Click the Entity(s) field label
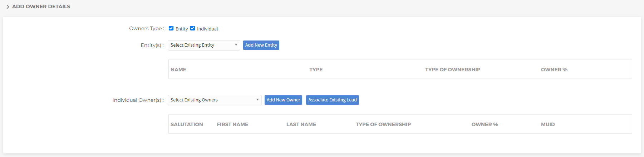The image size is (644, 157). [x=152, y=45]
